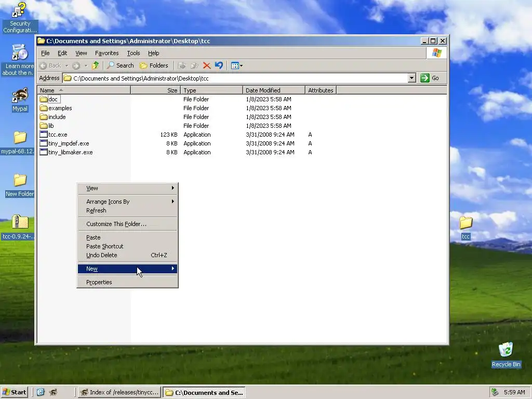Open the File menu

[45, 53]
